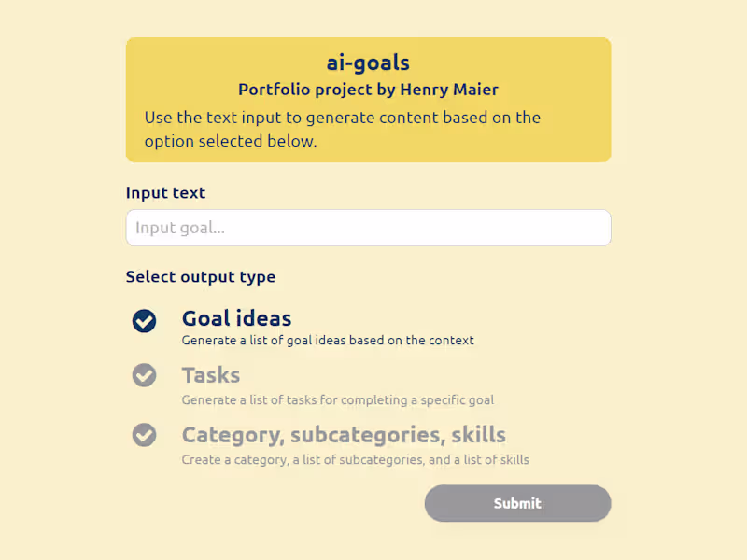
Task: Click "Generate a list of goal ideas" description
Action: coord(327,341)
